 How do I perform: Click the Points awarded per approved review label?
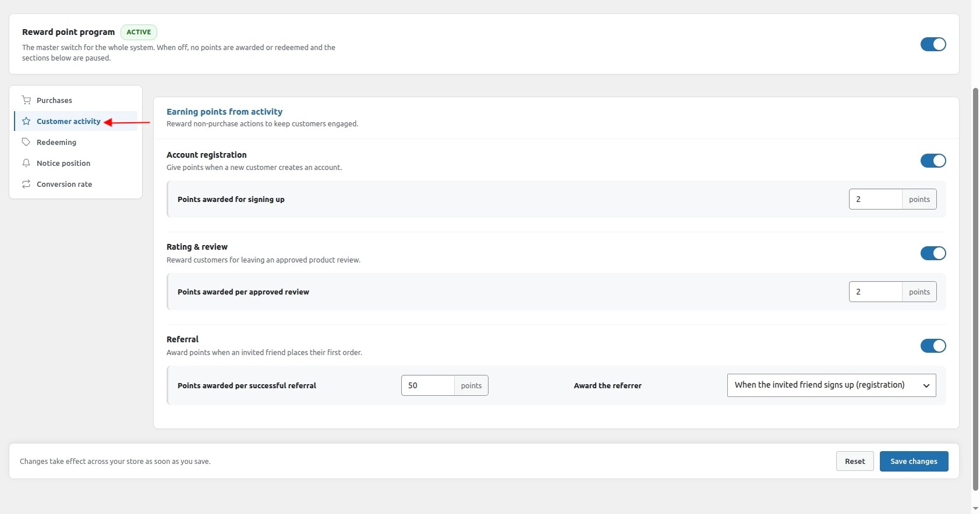(243, 292)
